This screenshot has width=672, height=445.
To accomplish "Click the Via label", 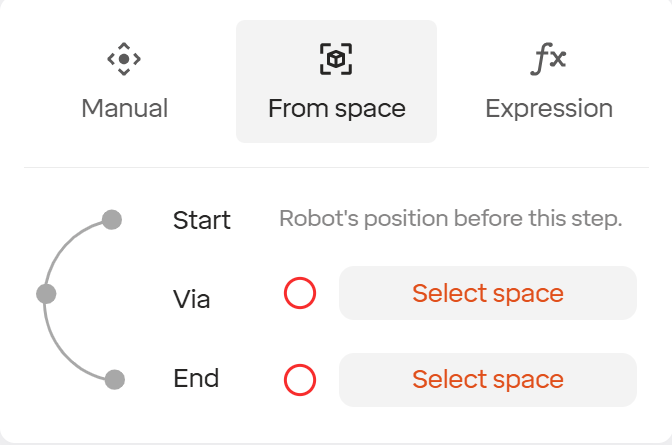I will coord(192,299).
